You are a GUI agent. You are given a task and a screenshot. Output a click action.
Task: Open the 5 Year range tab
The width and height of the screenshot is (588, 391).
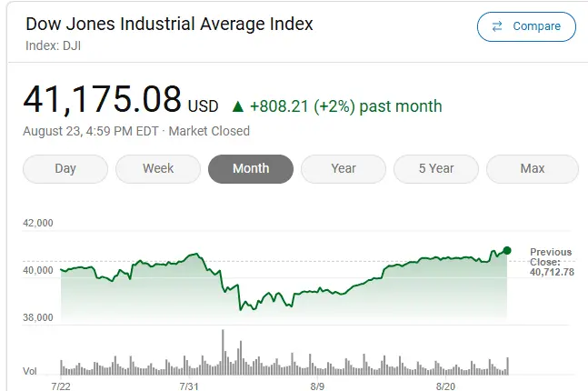click(436, 168)
